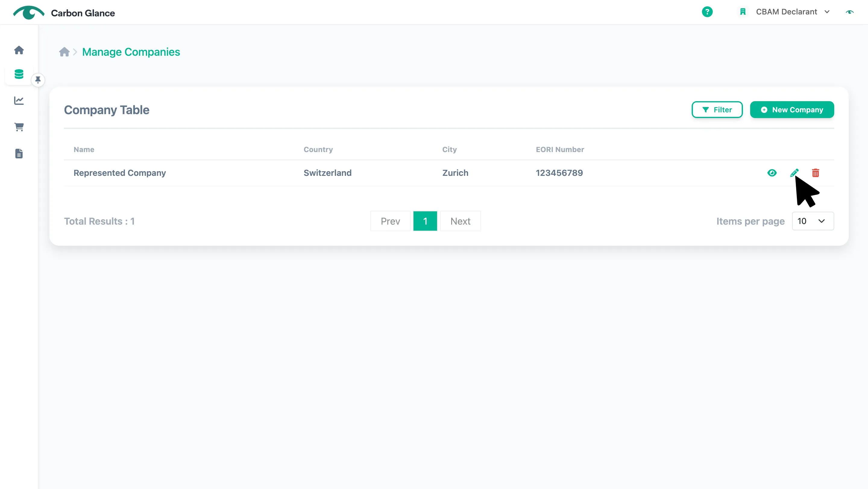
Task: Click the Company Table heading
Action: (106, 110)
